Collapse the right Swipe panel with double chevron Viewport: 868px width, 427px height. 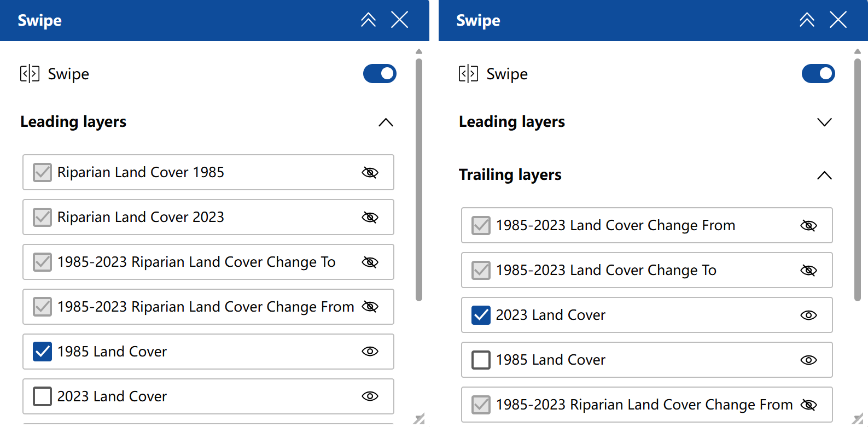pyautogui.click(x=807, y=20)
